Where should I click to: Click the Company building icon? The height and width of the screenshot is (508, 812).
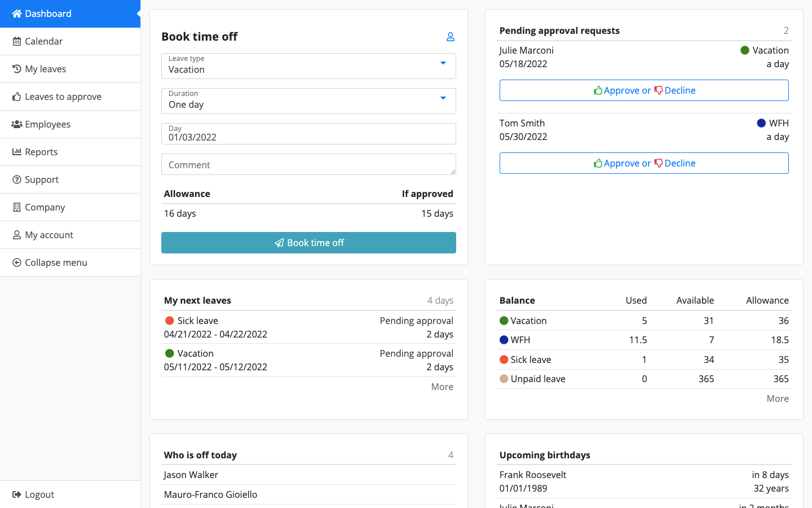click(17, 207)
